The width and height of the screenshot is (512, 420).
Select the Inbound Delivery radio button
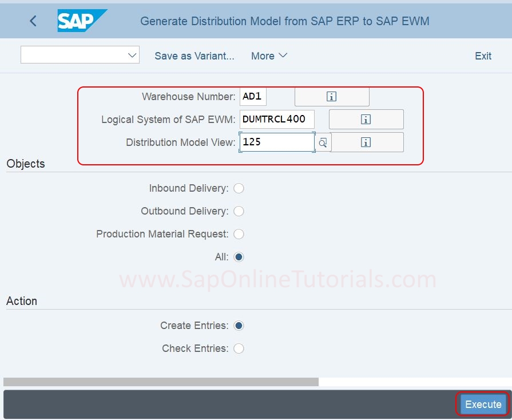pyautogui.click(x=239, y=188)
